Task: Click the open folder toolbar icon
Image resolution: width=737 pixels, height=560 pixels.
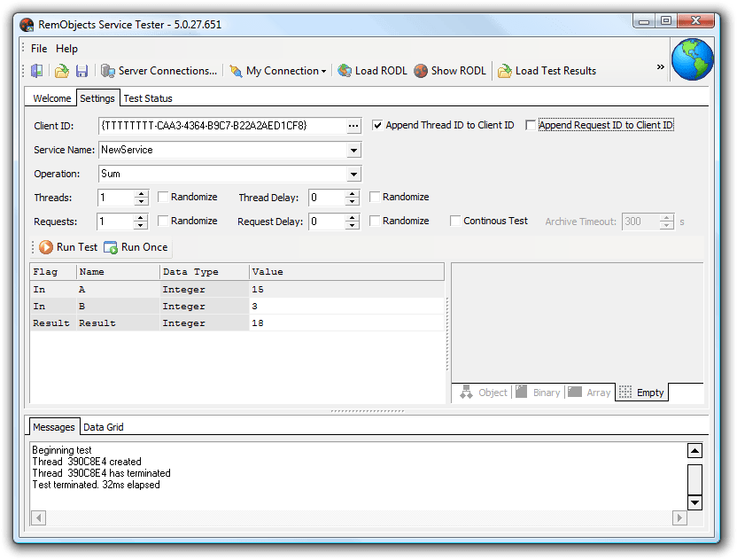Action: click(62, 71)
